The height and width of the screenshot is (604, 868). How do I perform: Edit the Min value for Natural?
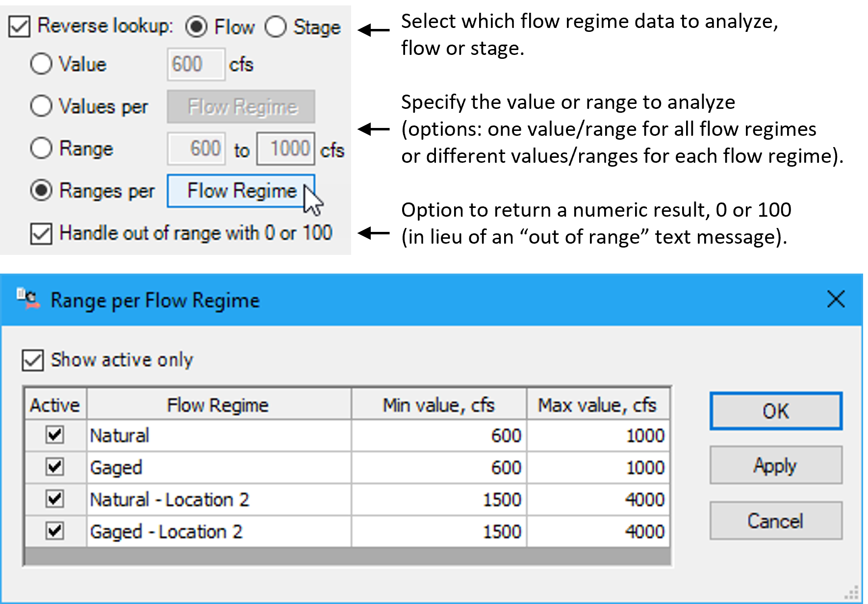tap(438, 435)
